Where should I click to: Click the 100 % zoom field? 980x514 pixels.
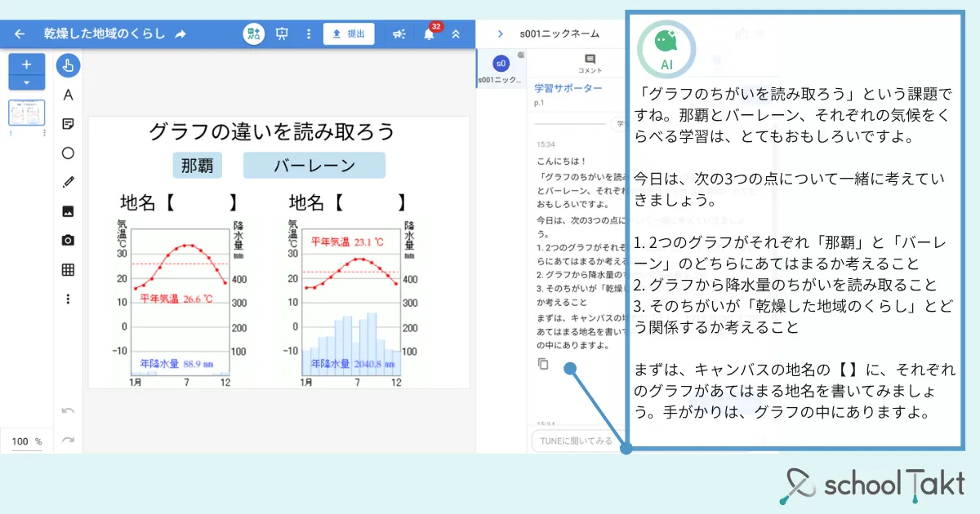[27, 441]
